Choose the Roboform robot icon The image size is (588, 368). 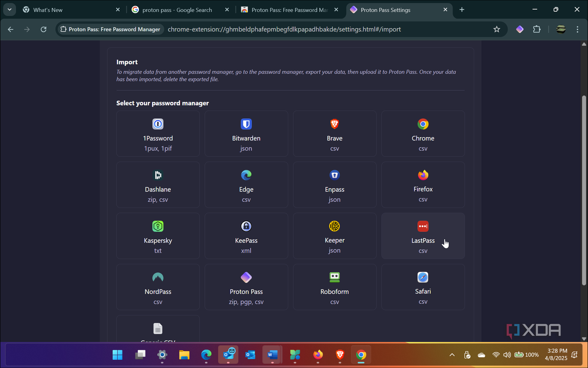[335, 277]
